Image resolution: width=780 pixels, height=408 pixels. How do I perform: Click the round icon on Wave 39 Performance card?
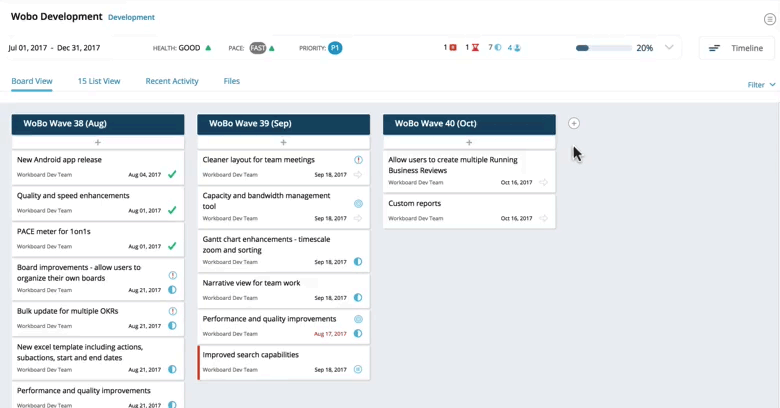(x=358, y=319)
